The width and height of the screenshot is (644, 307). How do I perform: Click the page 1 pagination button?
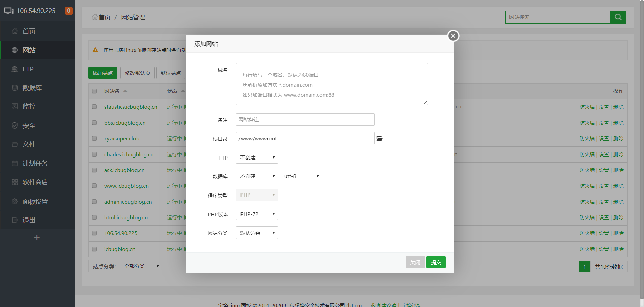584,267
